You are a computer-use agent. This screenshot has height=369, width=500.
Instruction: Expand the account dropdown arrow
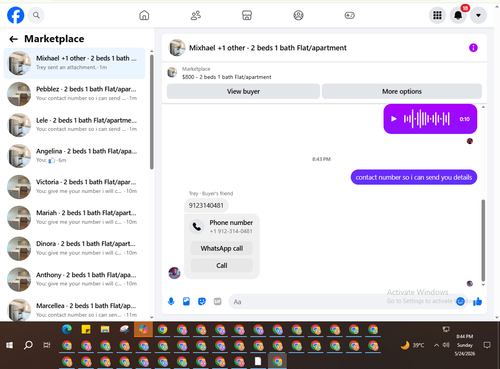pos(478,15)
